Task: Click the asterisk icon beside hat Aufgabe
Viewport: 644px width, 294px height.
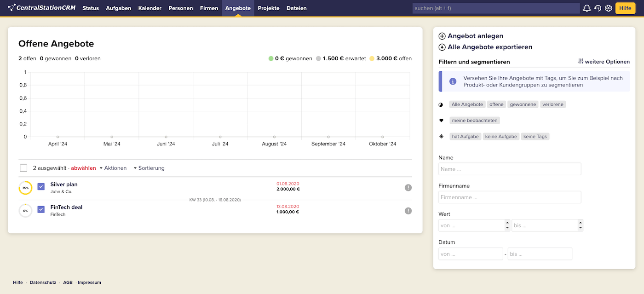Action: tap(441, 137)
